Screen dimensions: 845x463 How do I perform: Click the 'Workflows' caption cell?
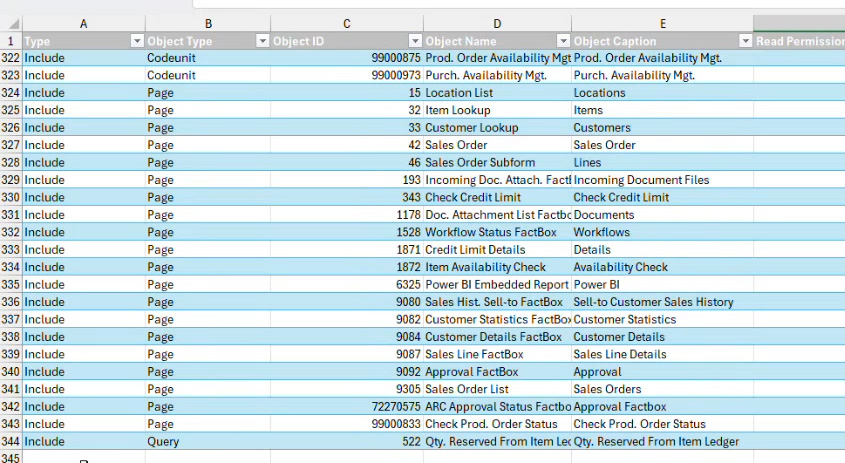(x=663, y=232)
